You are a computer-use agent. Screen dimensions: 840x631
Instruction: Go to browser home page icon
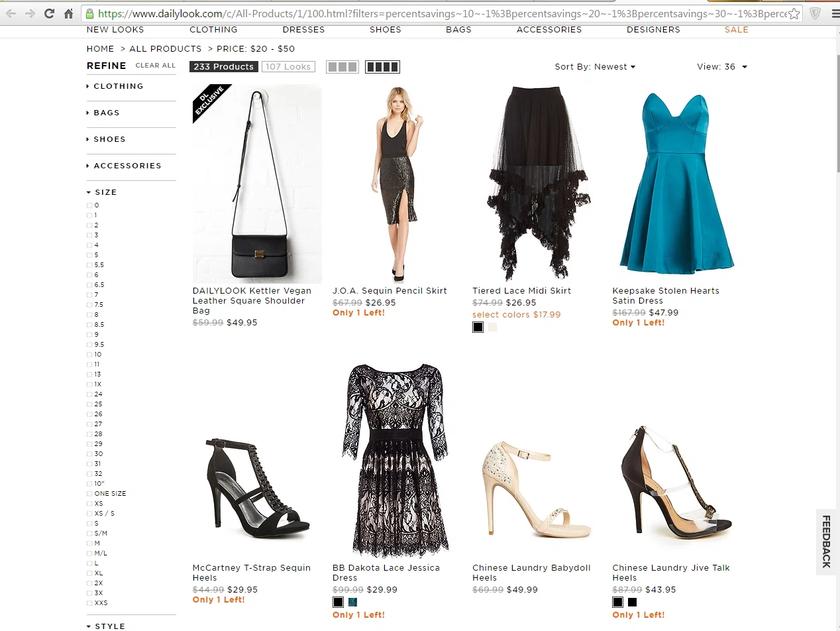coord(68,13)
